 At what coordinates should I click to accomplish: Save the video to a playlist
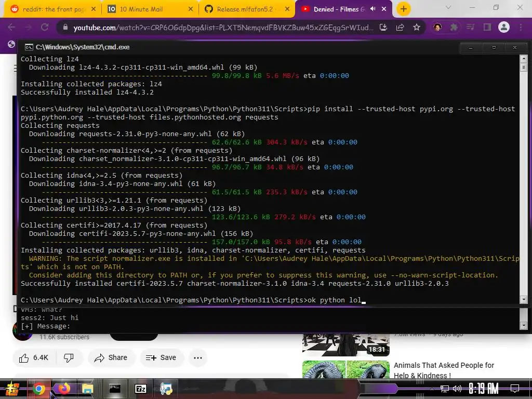[161, 357]
